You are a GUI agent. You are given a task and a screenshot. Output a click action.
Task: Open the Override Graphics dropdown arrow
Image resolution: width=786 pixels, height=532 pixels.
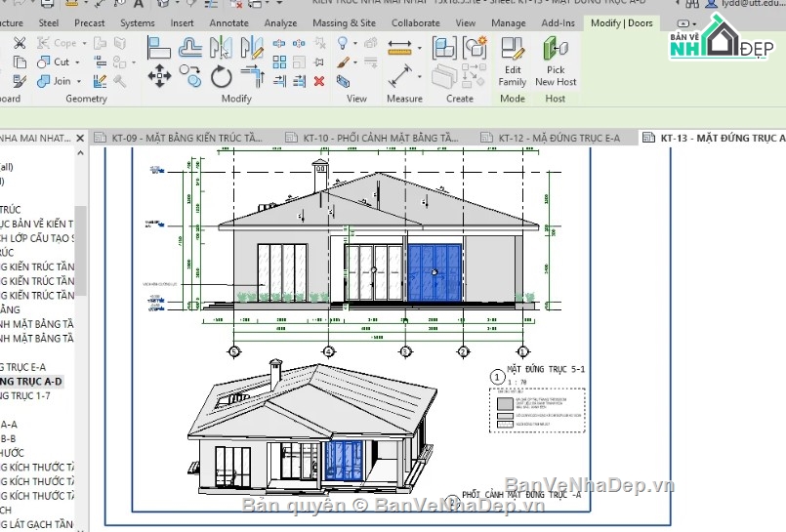[355, 62]
